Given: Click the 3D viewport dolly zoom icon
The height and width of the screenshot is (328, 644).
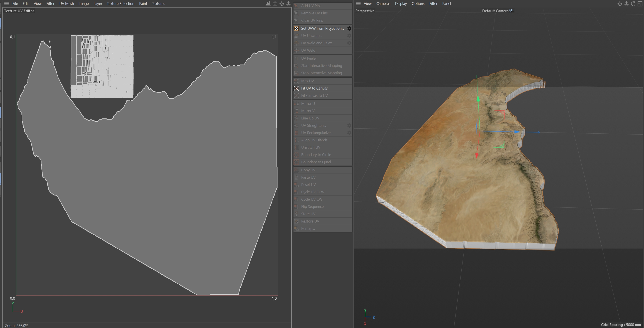Looking at the screenshot, I should pyautogui.click(x=626, y=4).
